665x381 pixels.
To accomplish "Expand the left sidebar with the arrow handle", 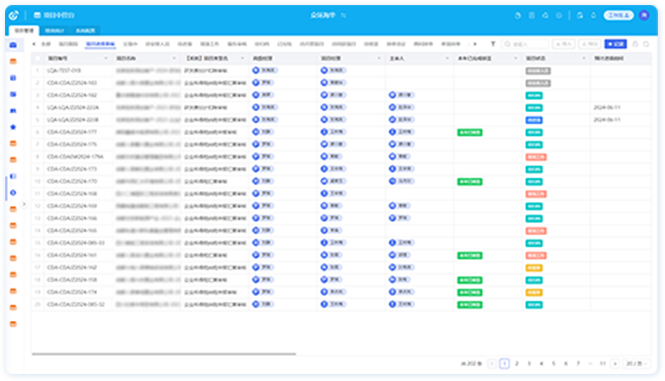I will point(24,204).
